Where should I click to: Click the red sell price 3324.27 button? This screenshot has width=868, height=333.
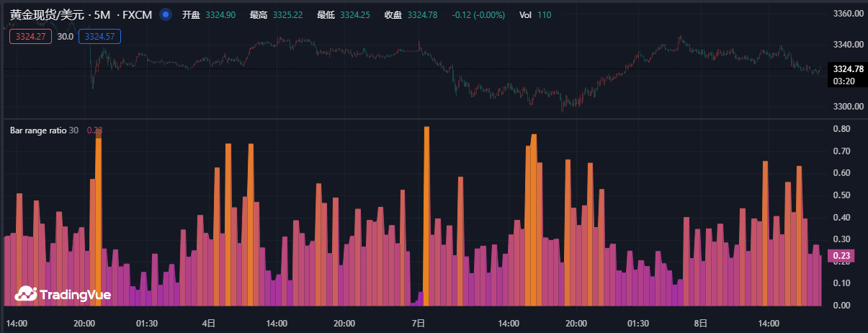tap(30, 36)
